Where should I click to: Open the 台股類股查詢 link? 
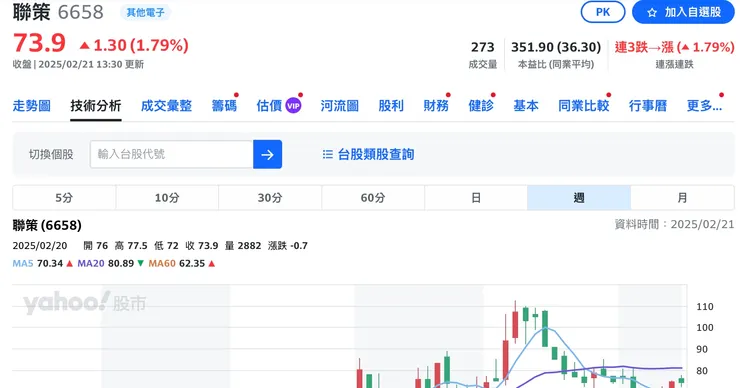pos(376,154)
